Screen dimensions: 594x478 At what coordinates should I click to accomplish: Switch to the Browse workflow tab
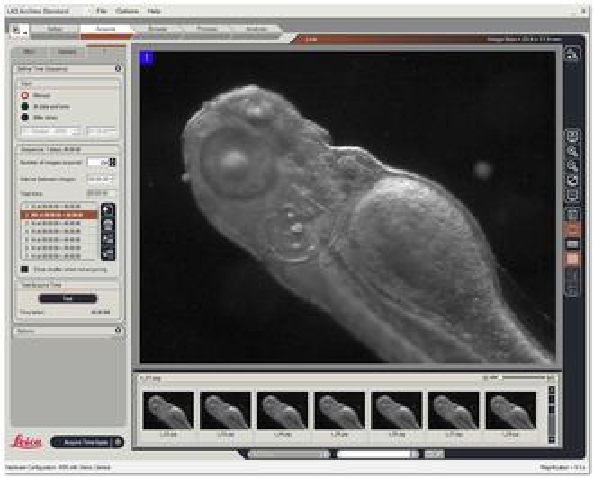(x=157, y=29)
